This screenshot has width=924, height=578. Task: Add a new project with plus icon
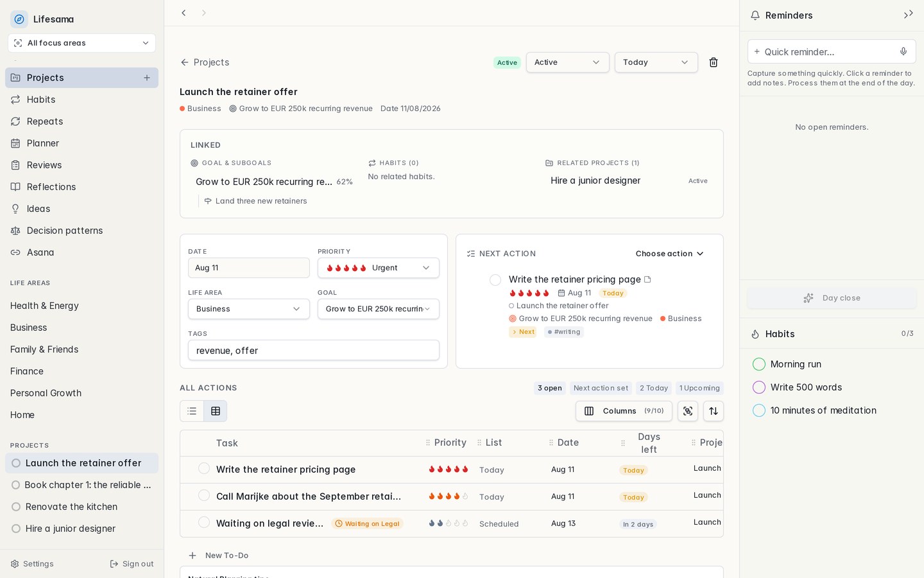147,78
